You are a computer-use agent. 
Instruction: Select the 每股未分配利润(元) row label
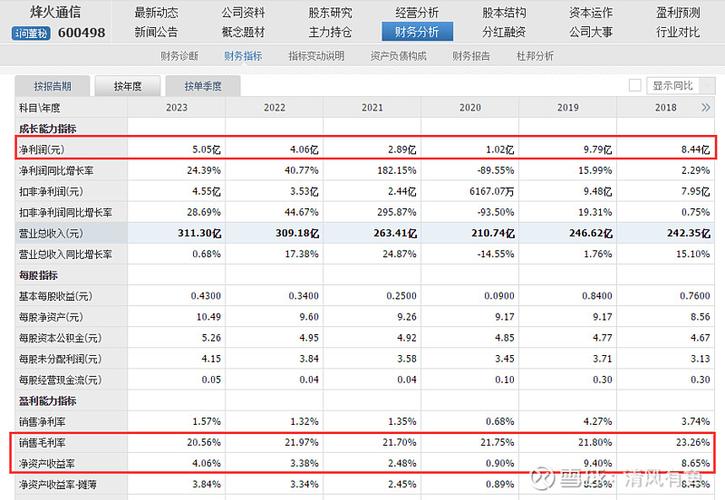60,359
